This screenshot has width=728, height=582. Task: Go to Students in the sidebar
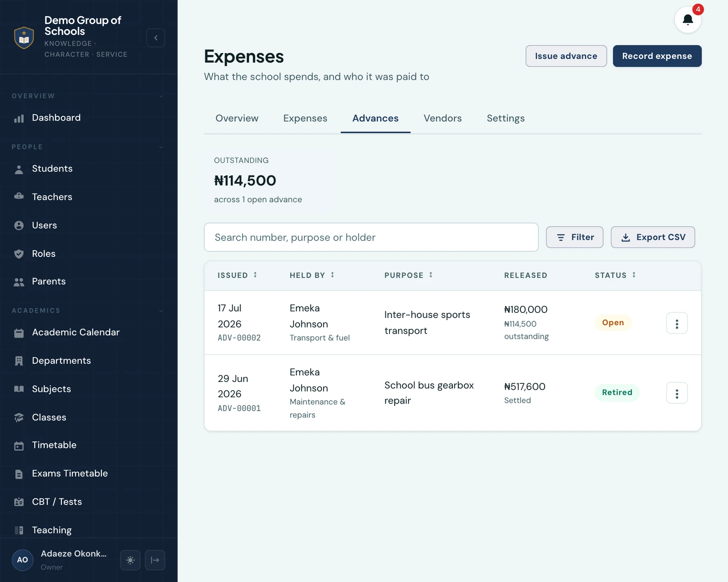point(89,169)
